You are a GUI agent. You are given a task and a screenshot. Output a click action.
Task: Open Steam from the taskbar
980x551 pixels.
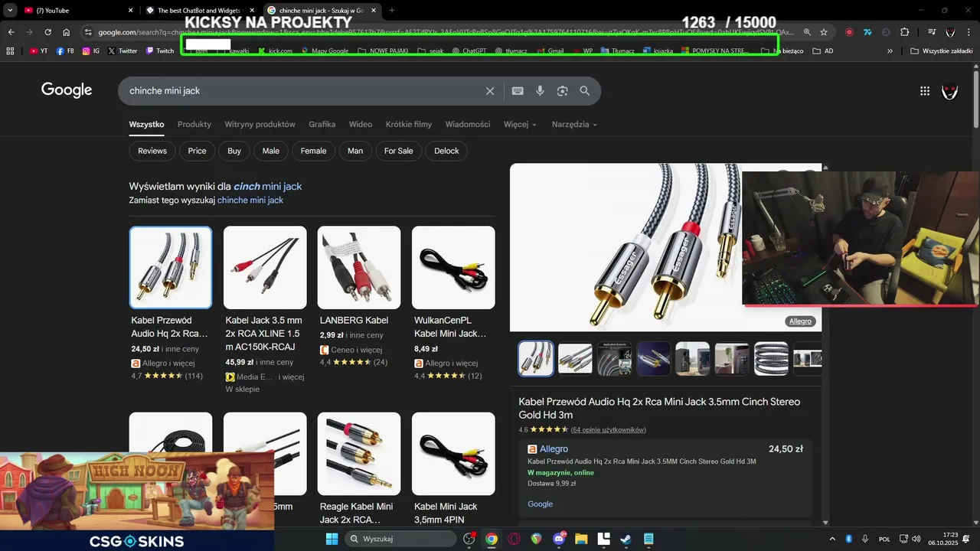[626, 539]
